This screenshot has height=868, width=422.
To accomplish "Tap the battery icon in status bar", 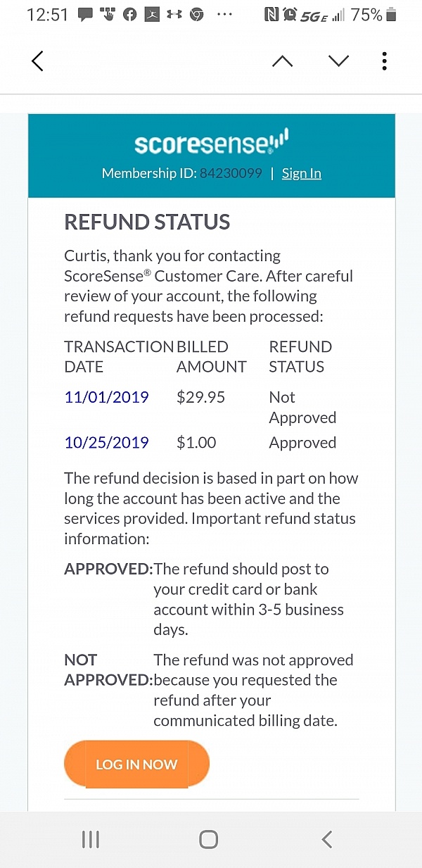I will [x=392, y=15].
